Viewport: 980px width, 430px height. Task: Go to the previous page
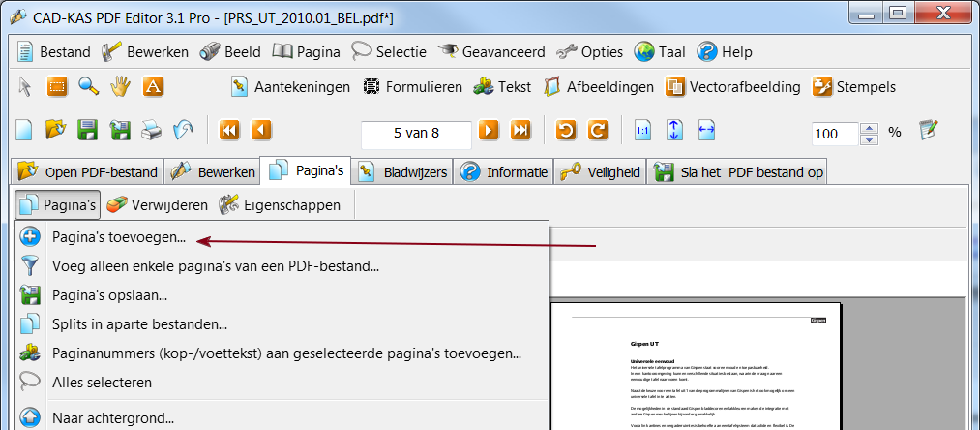[261, 130]
